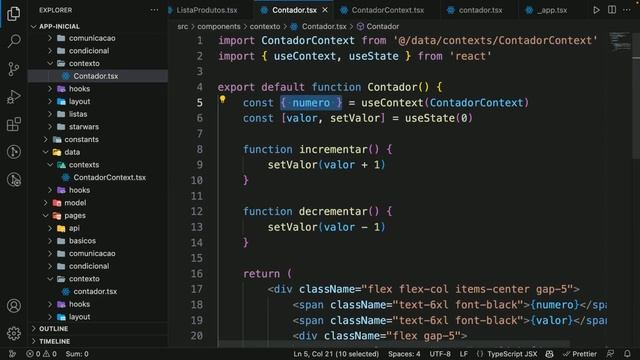Select the api folder in explorer

point(74,228)
